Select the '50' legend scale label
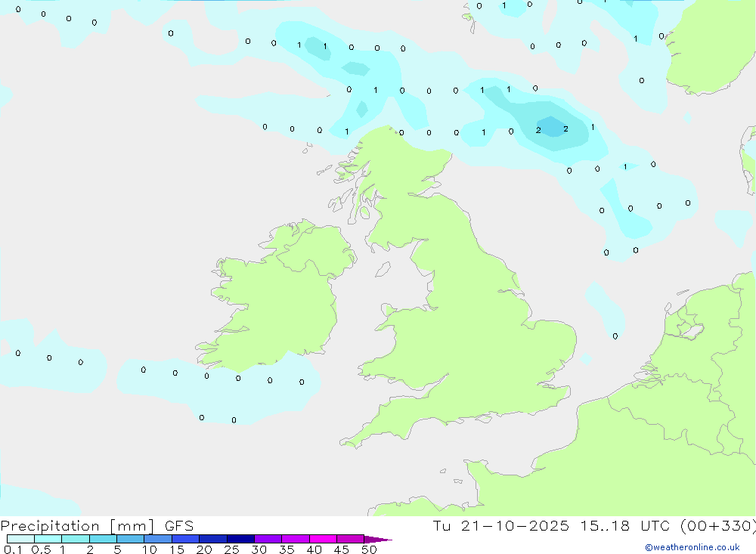The height and width of the screenshot is (554, 756). [369, 549]
